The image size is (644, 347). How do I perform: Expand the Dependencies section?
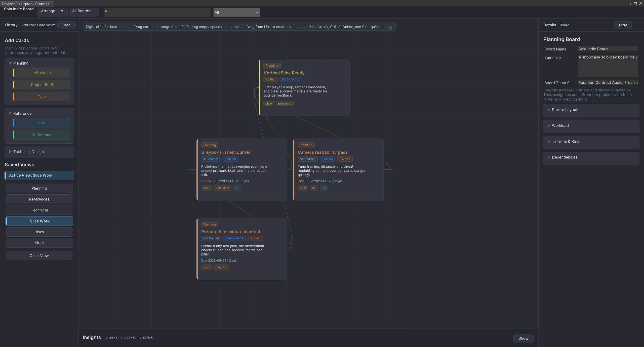click(549, 157)
